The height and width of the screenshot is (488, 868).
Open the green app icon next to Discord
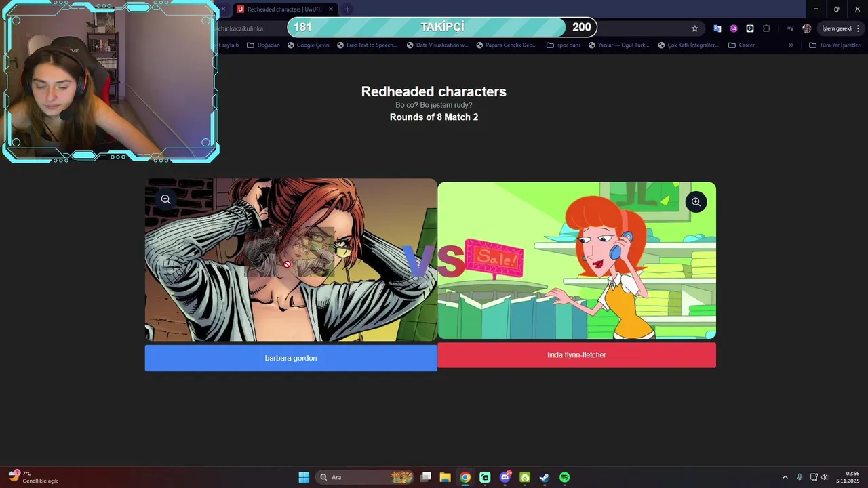(x=525, y=477)
